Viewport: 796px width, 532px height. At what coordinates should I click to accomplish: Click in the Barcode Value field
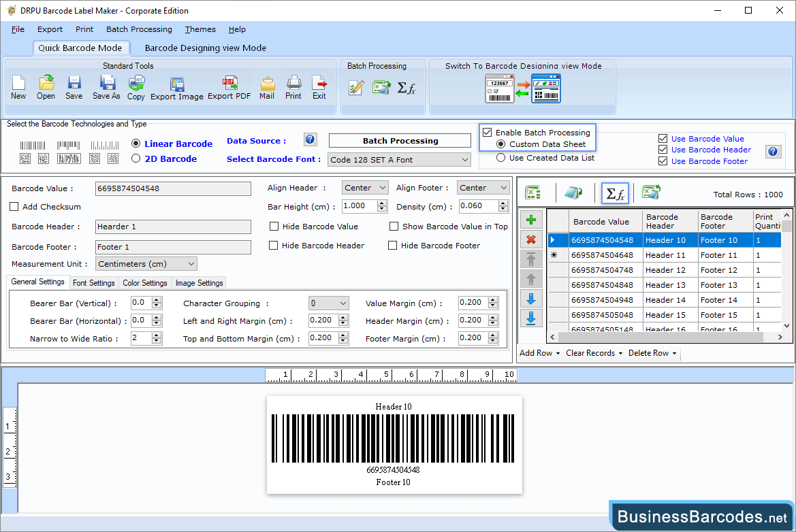pyautogui.click(x=173, y=188)
